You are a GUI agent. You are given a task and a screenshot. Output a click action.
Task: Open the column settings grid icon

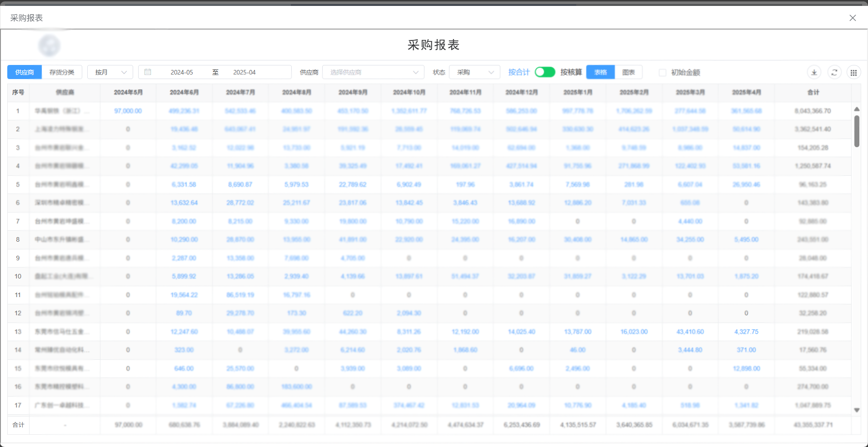(x=854, y=72)
